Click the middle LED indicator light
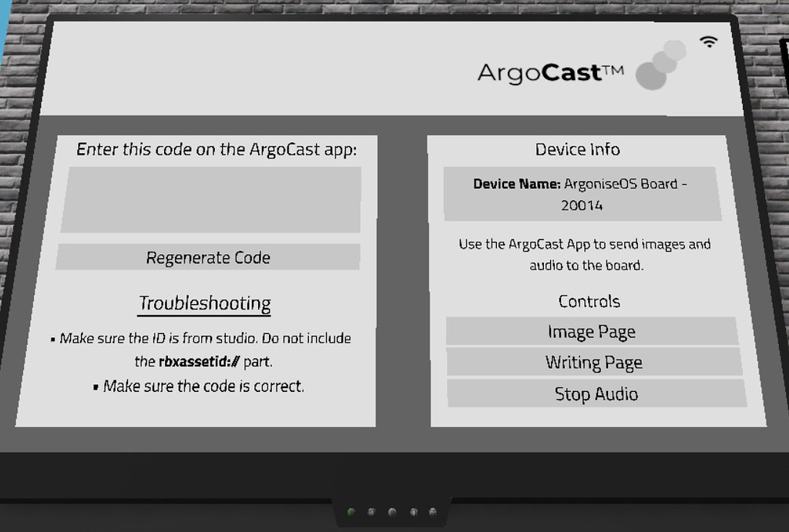The image size is (789, 532). [392, 512]
